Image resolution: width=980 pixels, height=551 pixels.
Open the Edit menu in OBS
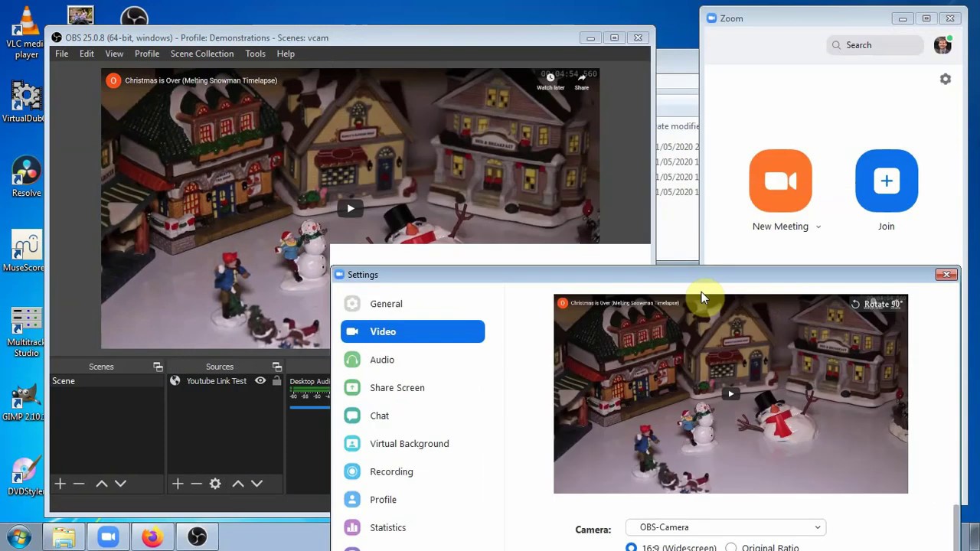87,54
